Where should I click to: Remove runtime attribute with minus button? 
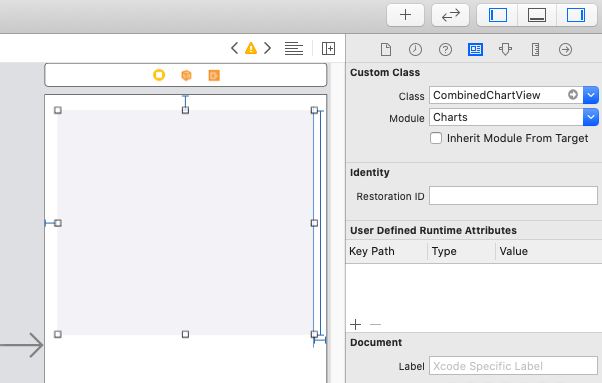[375, 325]
